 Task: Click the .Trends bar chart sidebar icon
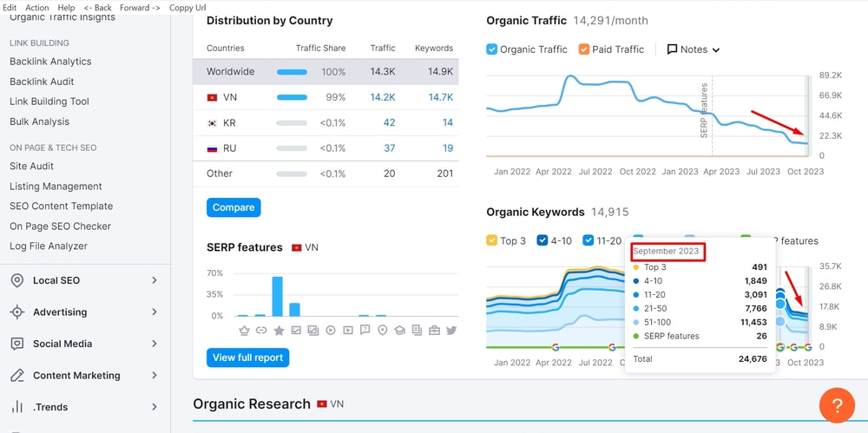click(17, 407)
